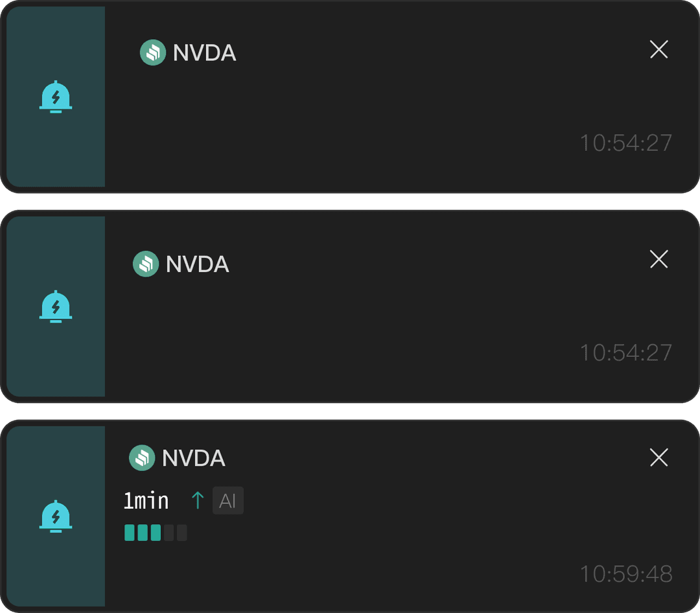Toggle the fourth dimmed strength bar

(167, 533)
